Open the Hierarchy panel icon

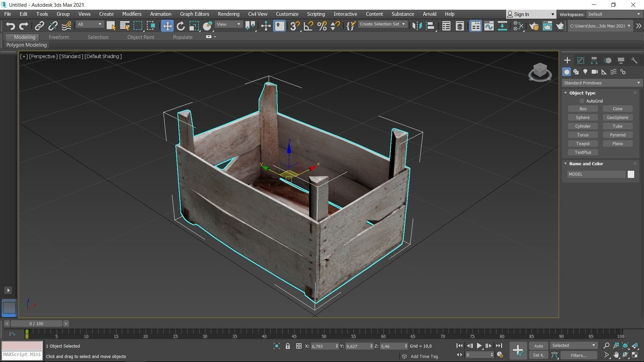pyautogui.click(x=594, y=60)
